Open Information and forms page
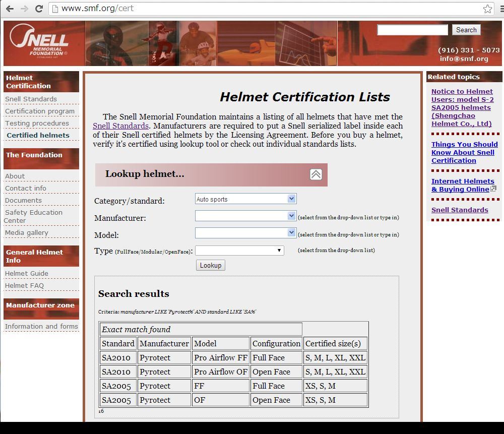This screenshot has height=434, width=504. pos(41,327)
